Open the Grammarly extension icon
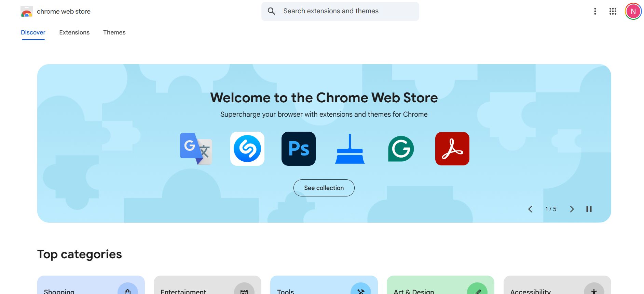 point(401,149)
